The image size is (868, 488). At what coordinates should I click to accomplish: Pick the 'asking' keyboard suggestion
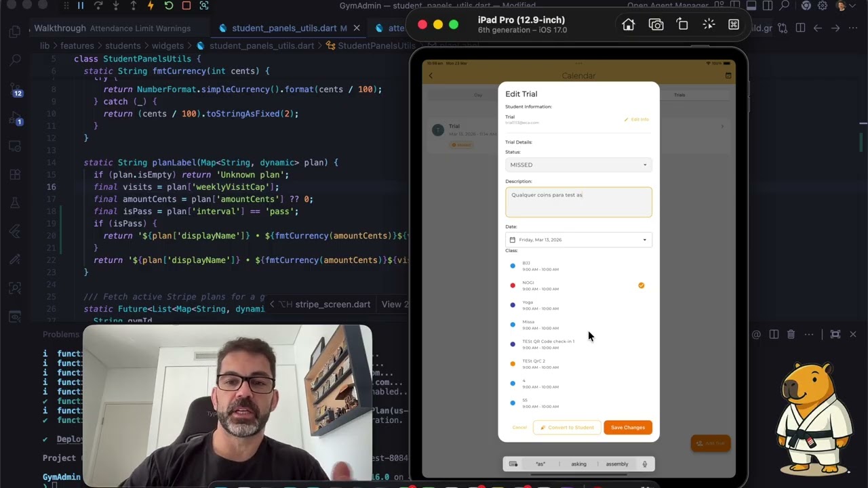click(x=578, y=464)
